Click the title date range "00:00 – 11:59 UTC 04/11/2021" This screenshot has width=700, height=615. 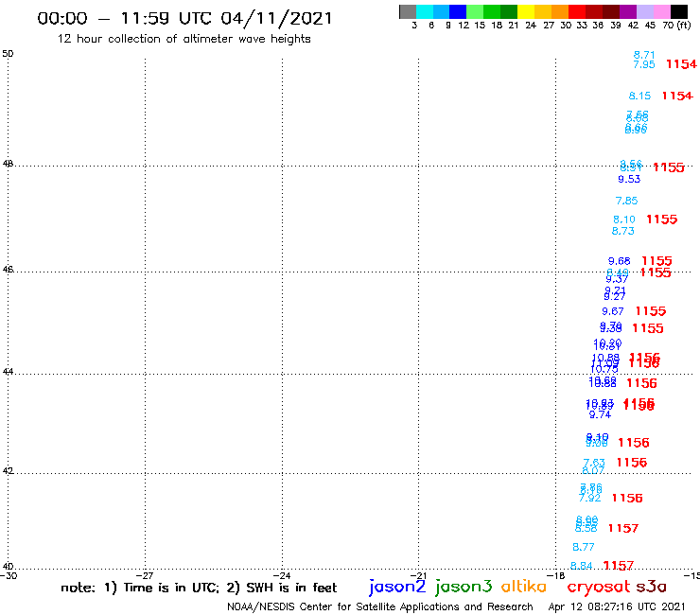point(184,18)
